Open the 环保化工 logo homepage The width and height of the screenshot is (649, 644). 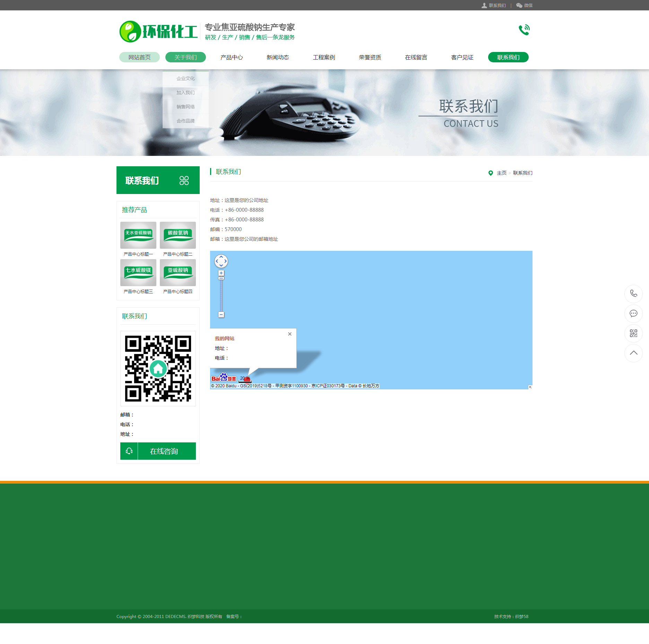click(158, 32)
